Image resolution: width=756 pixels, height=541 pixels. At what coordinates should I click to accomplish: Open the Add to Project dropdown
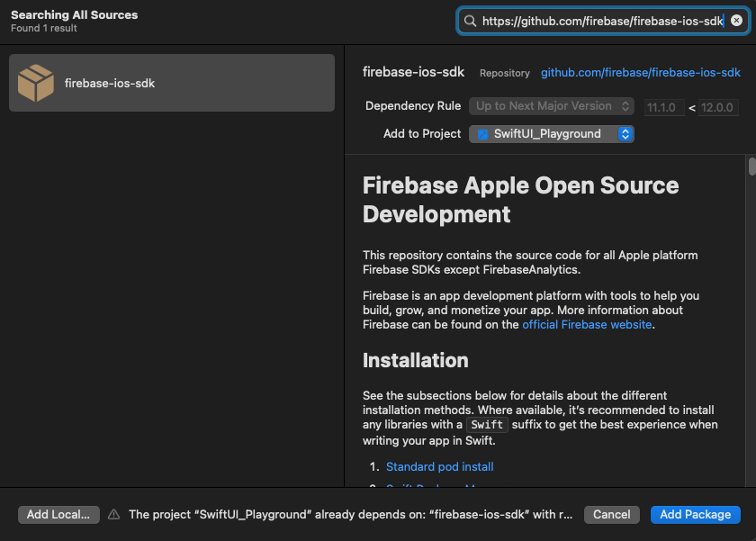point(551,134)
